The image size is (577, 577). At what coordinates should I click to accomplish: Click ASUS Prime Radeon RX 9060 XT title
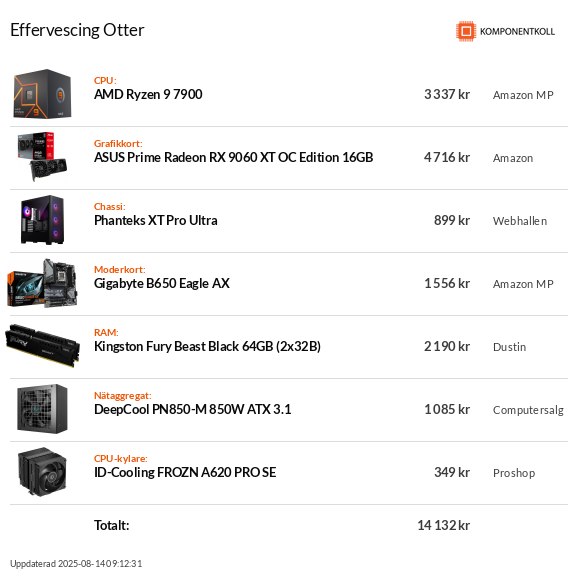(x=234, y=157)
